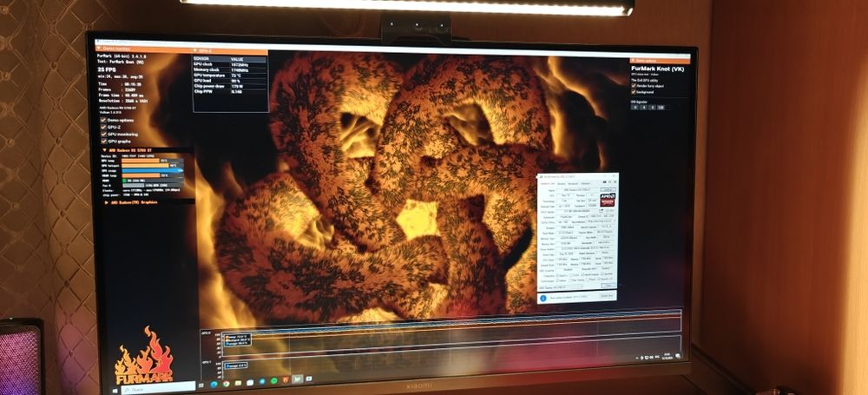Expand the AMD Radeon(TM) Graphics section
This screenshot has width=868, height=395.
coord(106,202)
